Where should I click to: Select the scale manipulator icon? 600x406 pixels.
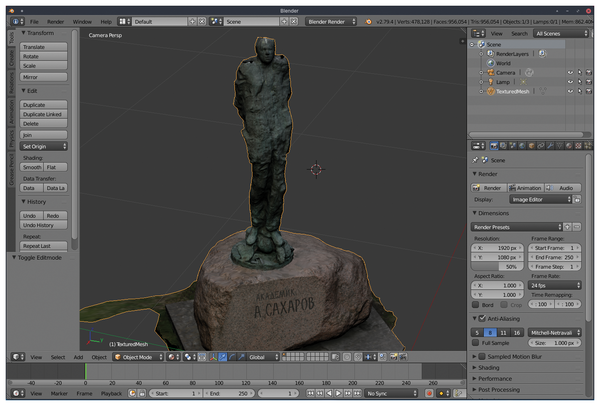pos(241,357)
